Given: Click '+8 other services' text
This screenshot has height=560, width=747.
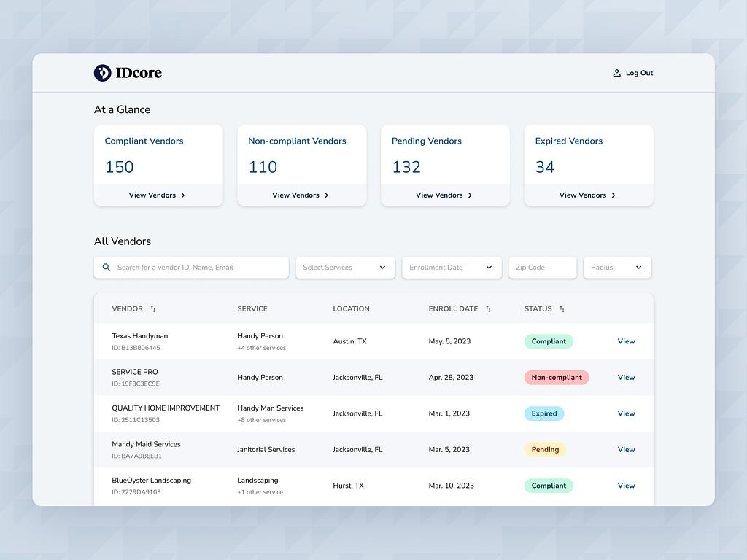Looking at the screenshot, I should (262, 420).
